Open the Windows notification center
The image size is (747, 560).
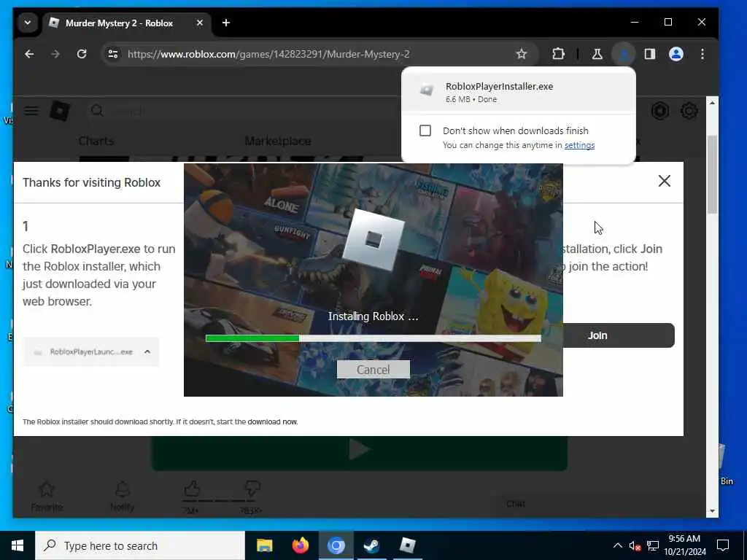(x=723, y=545)
